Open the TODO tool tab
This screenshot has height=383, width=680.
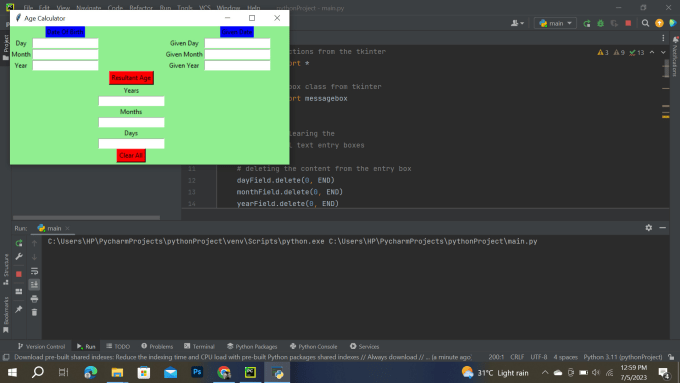click(118, 346)
